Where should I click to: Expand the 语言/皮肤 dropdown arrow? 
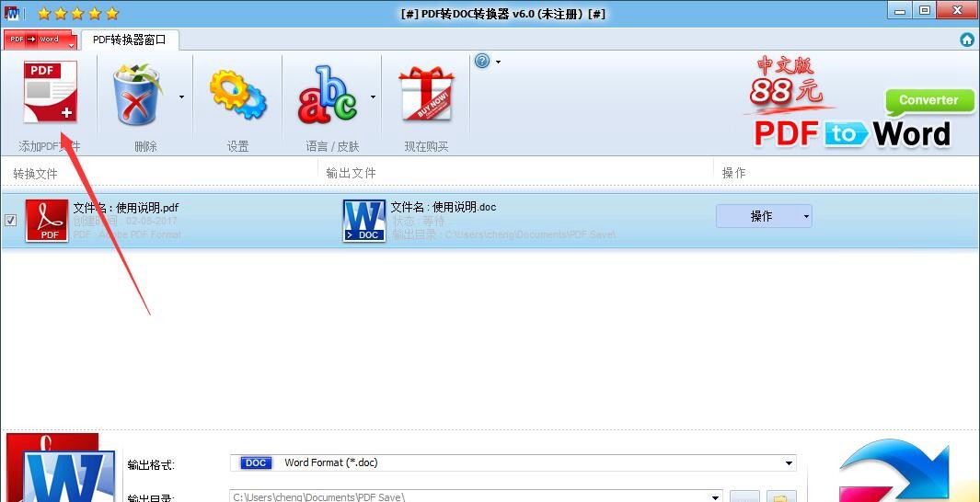373,97
